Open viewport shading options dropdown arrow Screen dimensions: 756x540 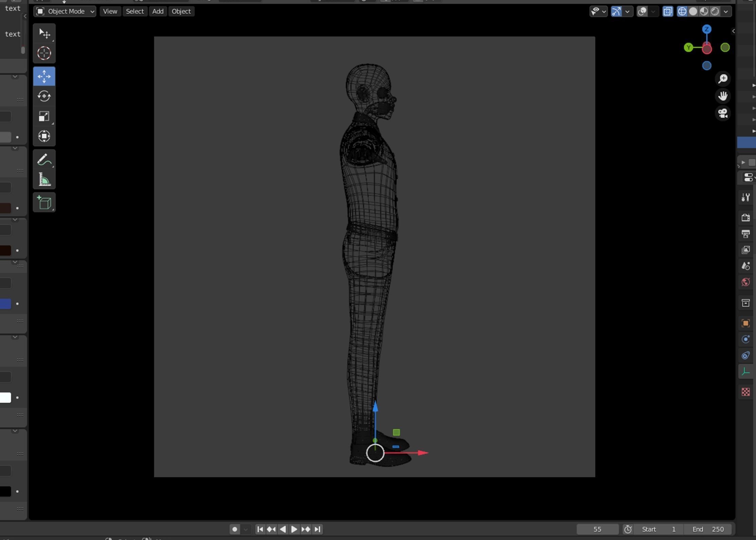point(726,12)
